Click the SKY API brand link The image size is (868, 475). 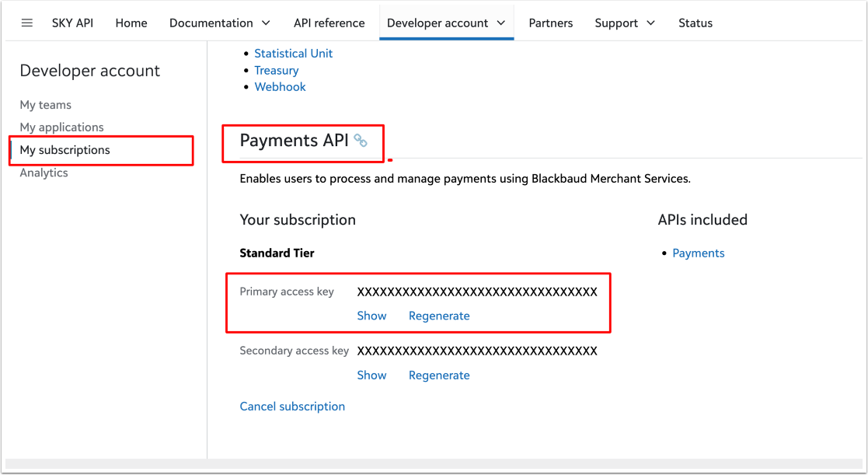[72, 23]
